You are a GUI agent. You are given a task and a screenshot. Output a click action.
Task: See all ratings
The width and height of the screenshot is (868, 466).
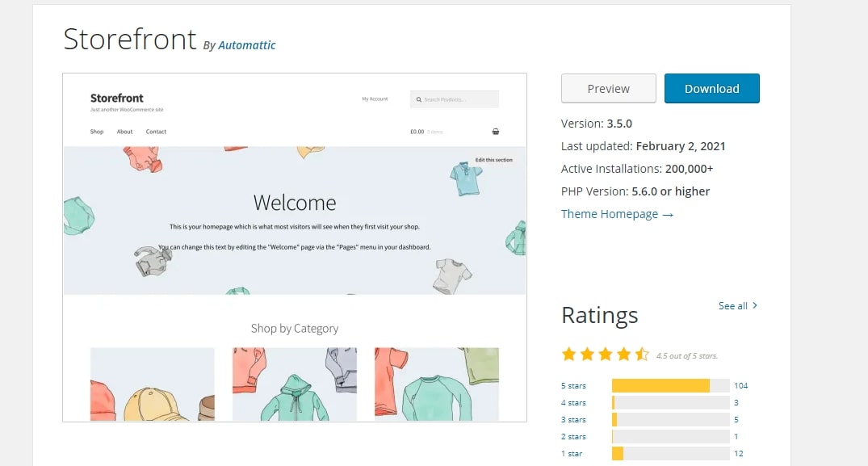click(737, 305)
